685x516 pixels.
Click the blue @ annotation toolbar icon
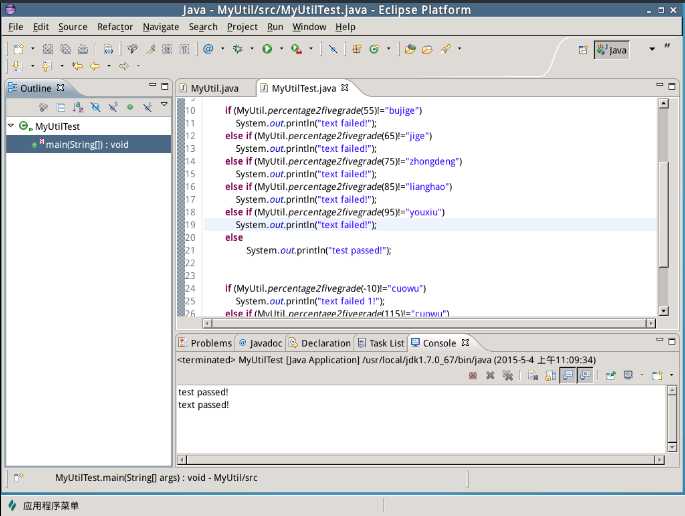pyautogui.click(x=208, y=49)
